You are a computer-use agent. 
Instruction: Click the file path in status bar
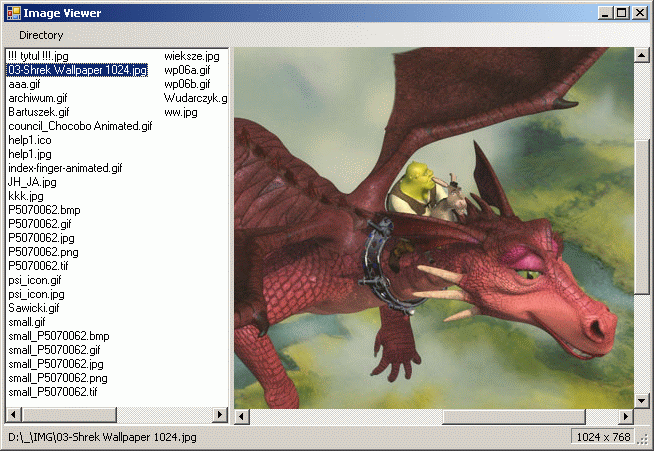(102, 437)
